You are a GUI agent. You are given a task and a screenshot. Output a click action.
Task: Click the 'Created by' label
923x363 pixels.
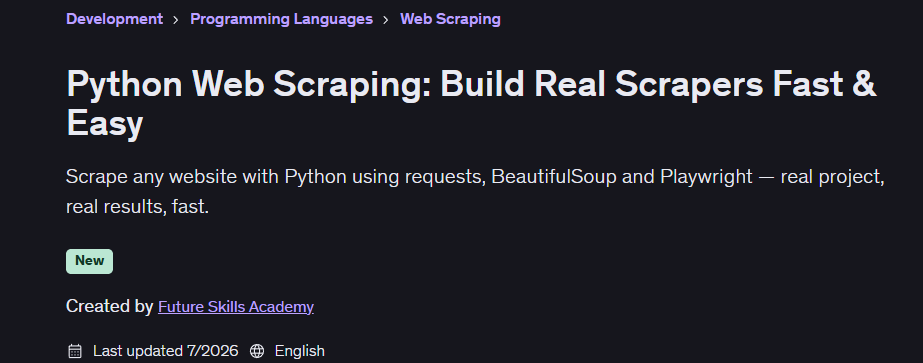pyautogui.click(x=109, y=307)
